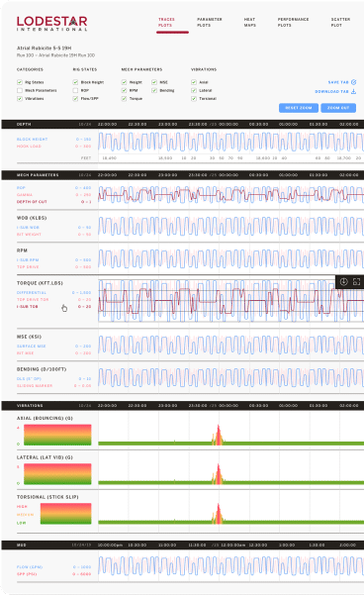
Task: Click the Block Height trace label
Action: [x=32, y=140]
